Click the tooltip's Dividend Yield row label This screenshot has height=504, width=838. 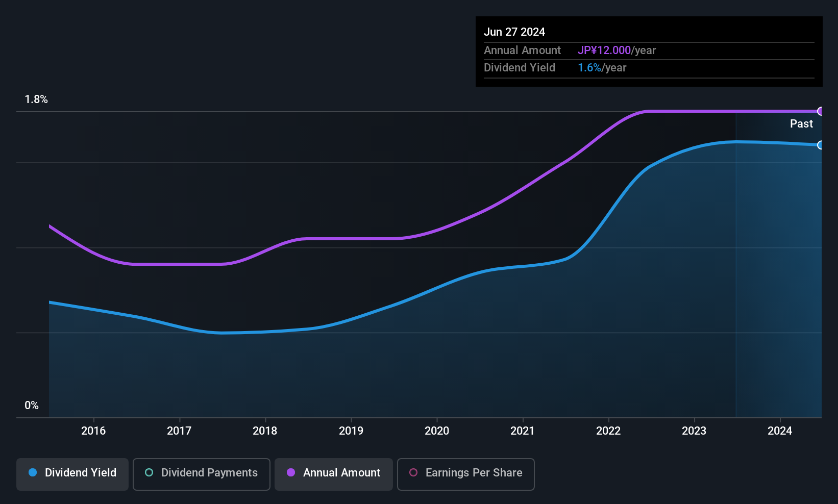click(x=520, y=67)
